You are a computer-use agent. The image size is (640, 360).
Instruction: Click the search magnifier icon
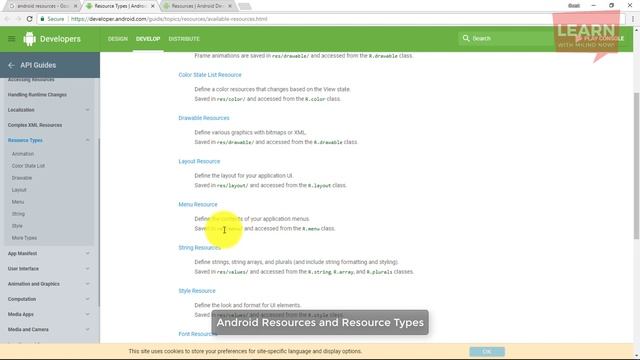tap(466, 38)
